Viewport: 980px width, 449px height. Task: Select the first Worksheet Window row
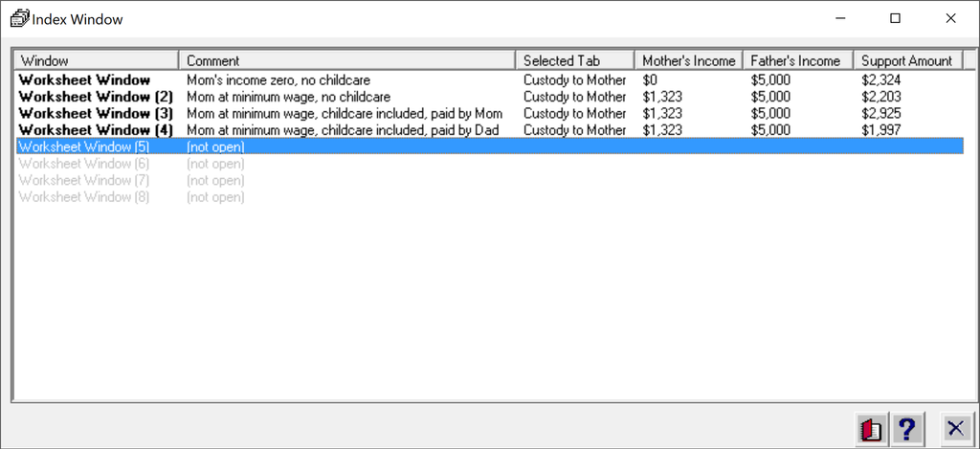pos(84,80)
